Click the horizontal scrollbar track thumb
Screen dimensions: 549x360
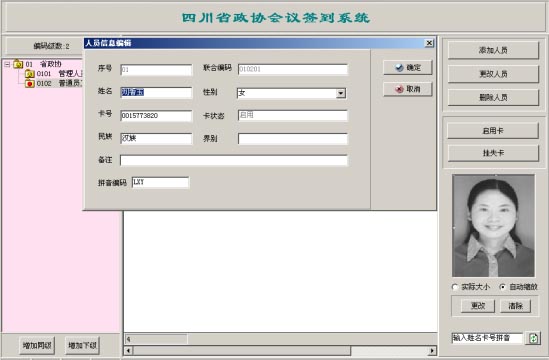(x=242, y=351)
